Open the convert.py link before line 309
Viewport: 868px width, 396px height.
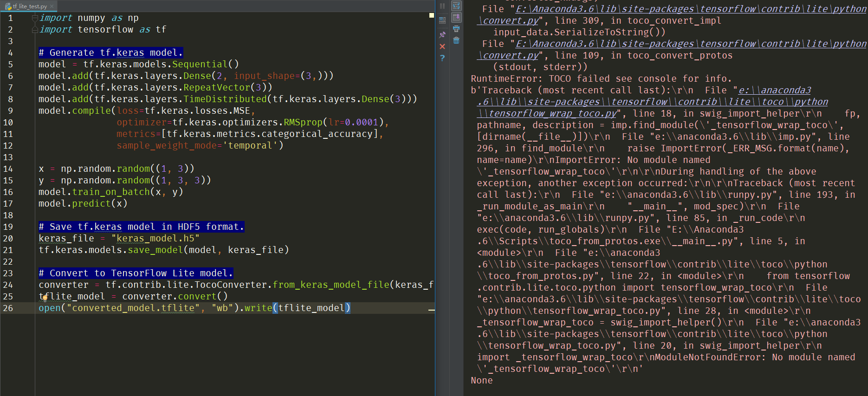(508, 20)
